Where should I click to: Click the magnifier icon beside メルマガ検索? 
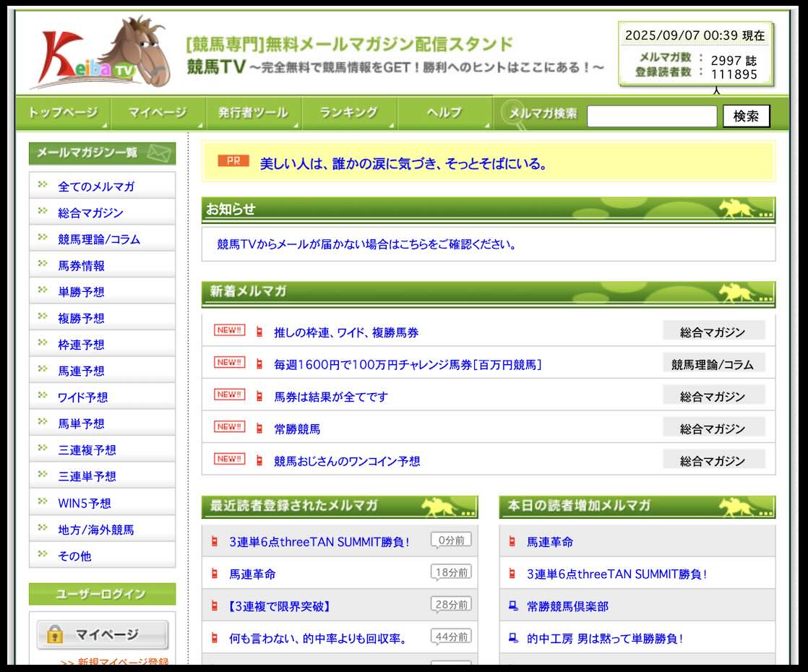click(515, 112)
